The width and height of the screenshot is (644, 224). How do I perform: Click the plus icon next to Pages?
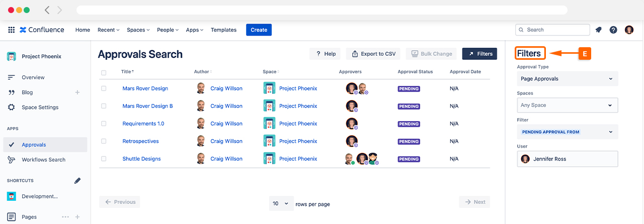tap(77, 217)
